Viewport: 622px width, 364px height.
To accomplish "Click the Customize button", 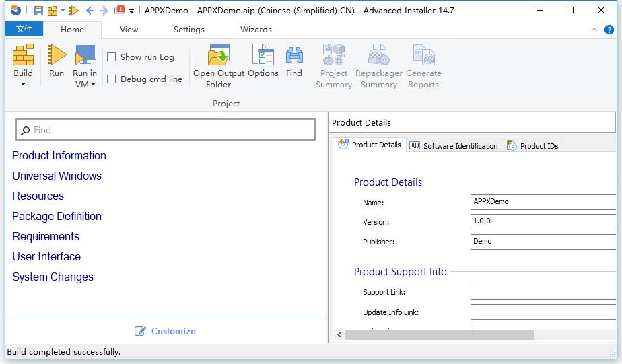I will pyautogui.click(x=165, y=331).
